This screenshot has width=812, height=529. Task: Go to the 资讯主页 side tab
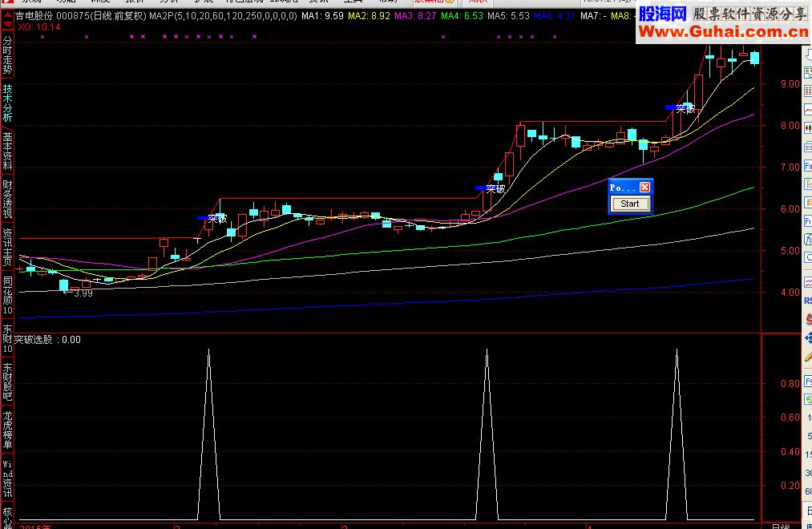[7, 247]
